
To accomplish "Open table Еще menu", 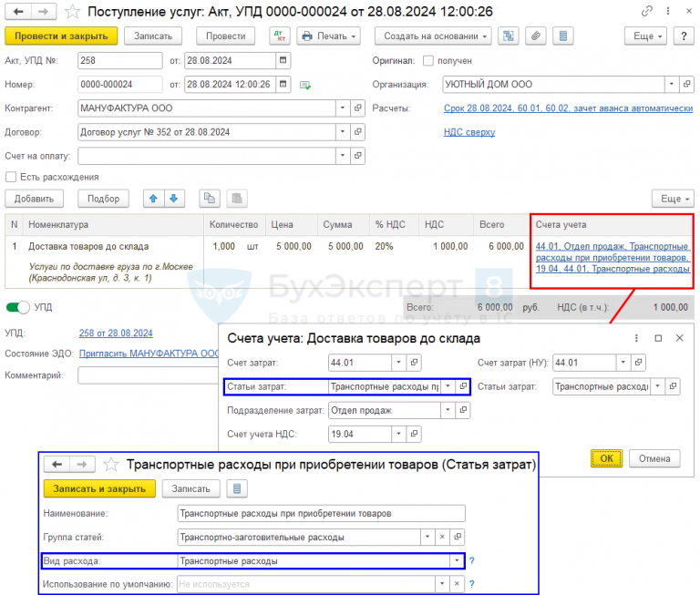I will click(673, 199).
